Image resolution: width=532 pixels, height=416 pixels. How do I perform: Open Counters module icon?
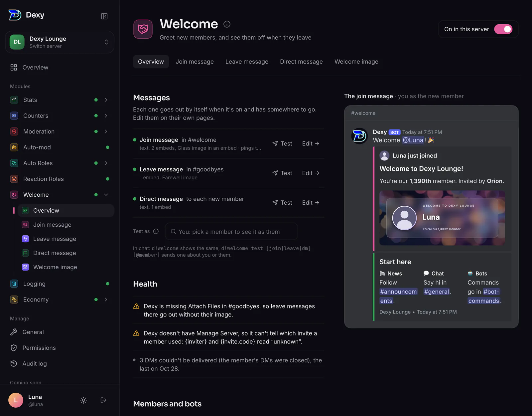[x=14, y=115]
